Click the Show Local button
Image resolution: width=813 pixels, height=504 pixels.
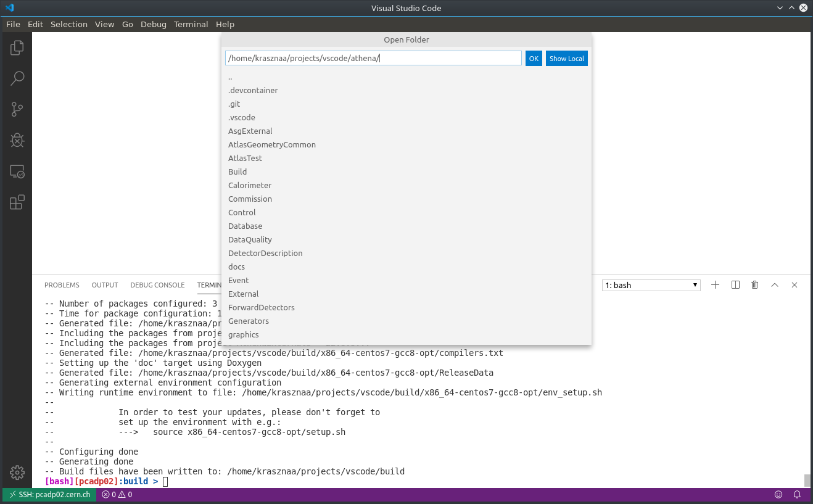point(567,59)
